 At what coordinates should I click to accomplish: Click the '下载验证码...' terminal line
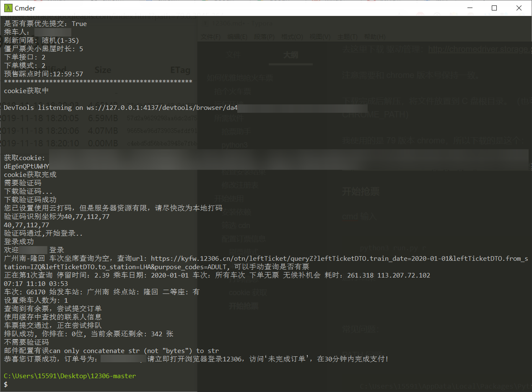pyautogui.click(x=29, y=192)
